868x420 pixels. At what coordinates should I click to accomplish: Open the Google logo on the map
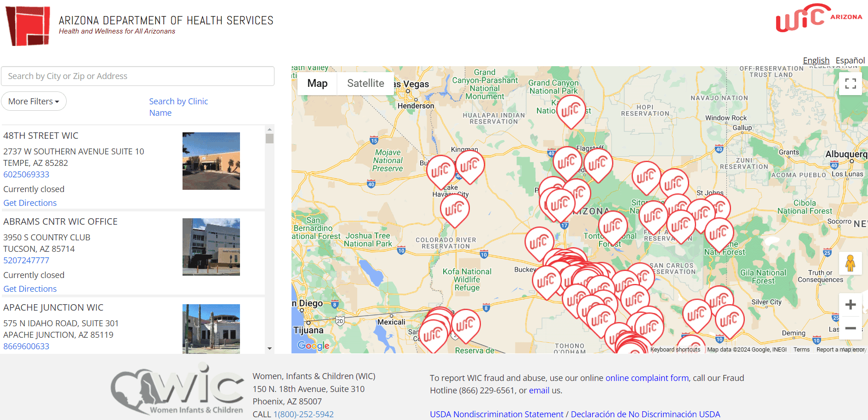(313, 346)
